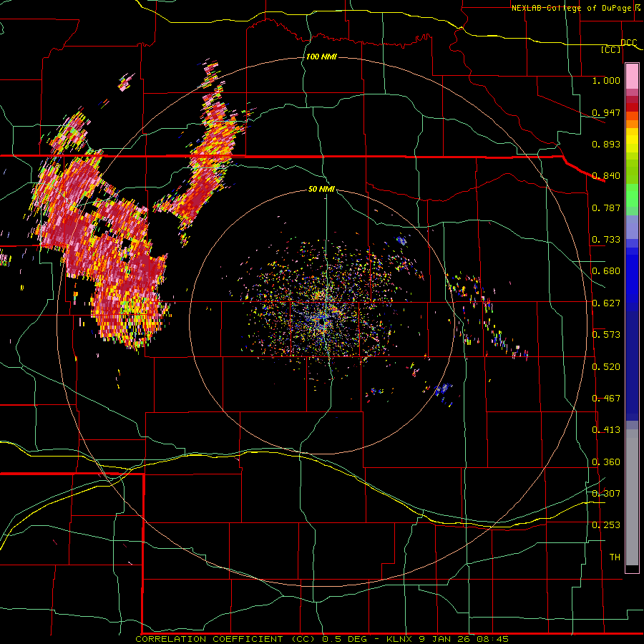Select the 0.733 scale value
Viewport: 644px width, 644px height.
pos(606,240)
